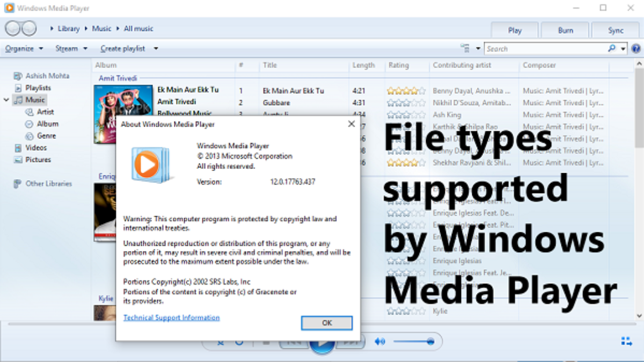
Task: Open the Technical Support Information link
Action: pyautogui.click(x=172, y=317)
